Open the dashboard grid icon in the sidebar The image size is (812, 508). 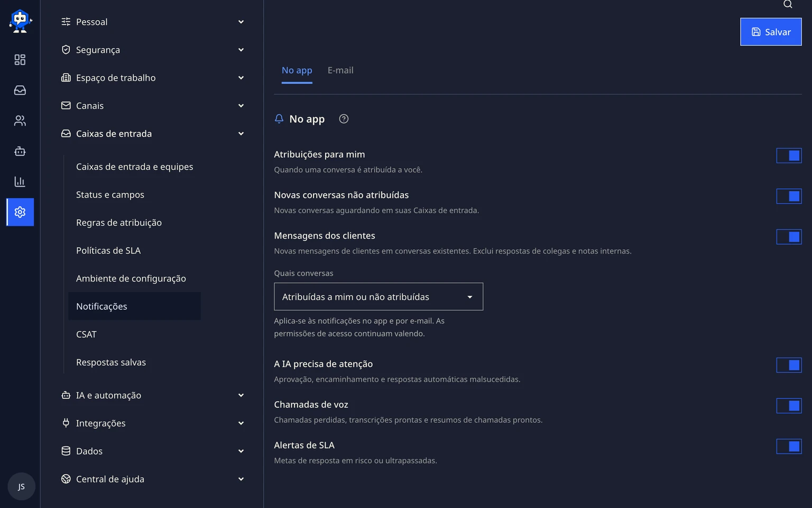pyautogui.click(x=20, y=60)
